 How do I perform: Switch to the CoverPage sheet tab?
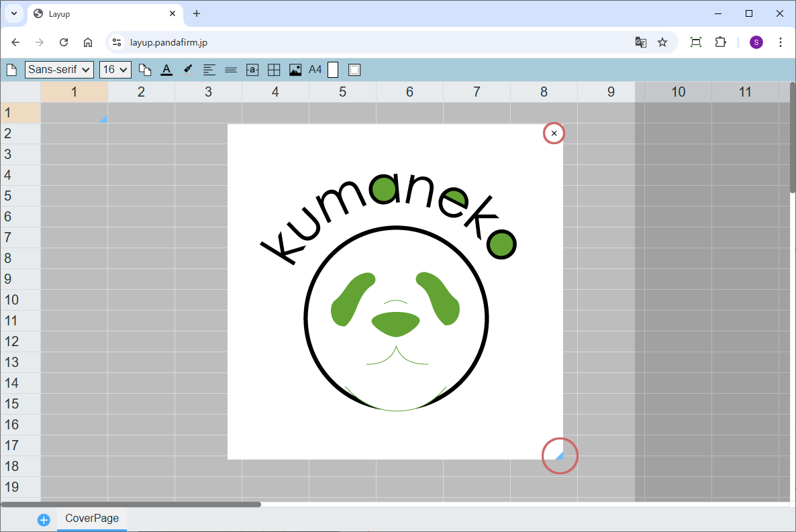92,519
